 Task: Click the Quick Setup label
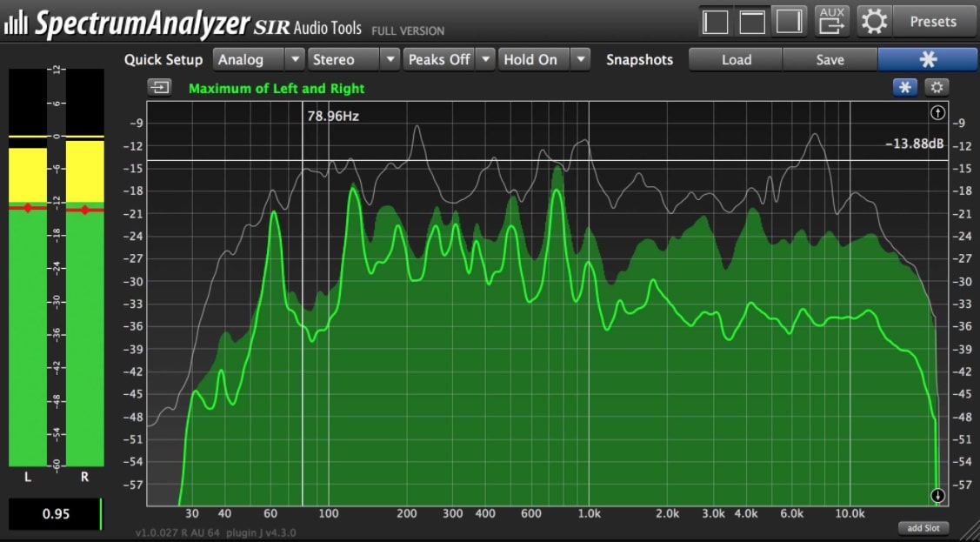click(163, 59)
